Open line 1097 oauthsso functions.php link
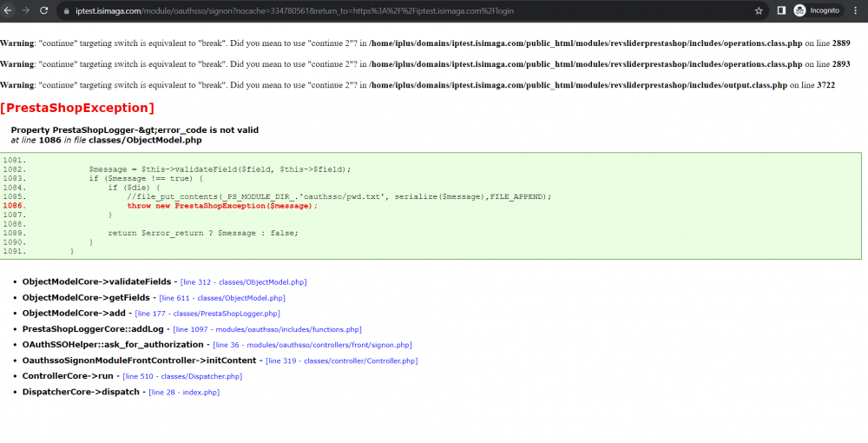Viewport: 868px width, 443px height. 267,329
